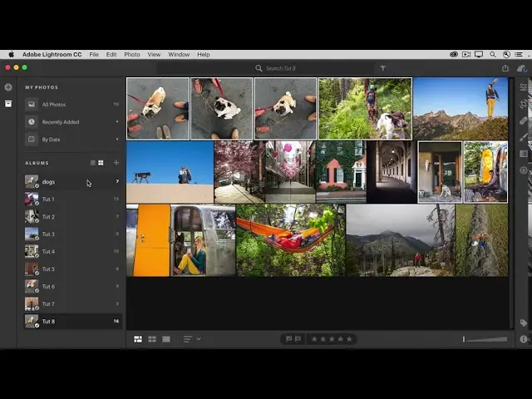532x399 pixels.
Task: Select All Photos in My Photos
Action: 72,104
